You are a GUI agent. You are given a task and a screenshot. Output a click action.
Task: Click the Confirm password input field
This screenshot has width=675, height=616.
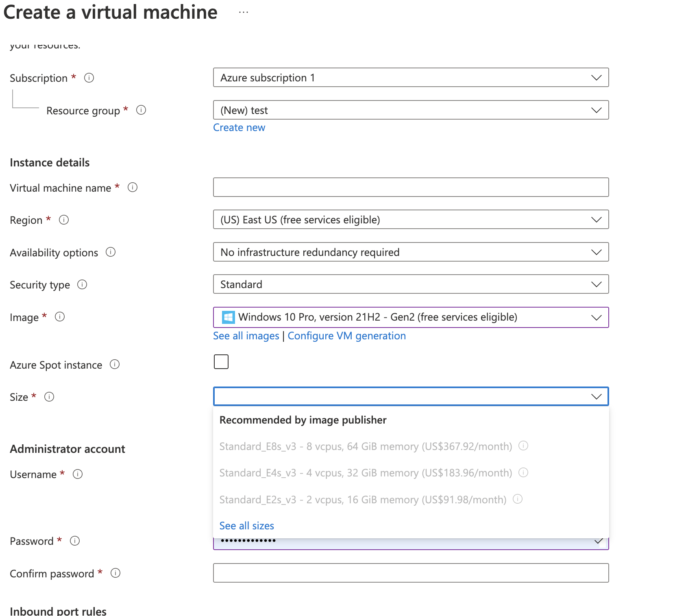(411, 573)
